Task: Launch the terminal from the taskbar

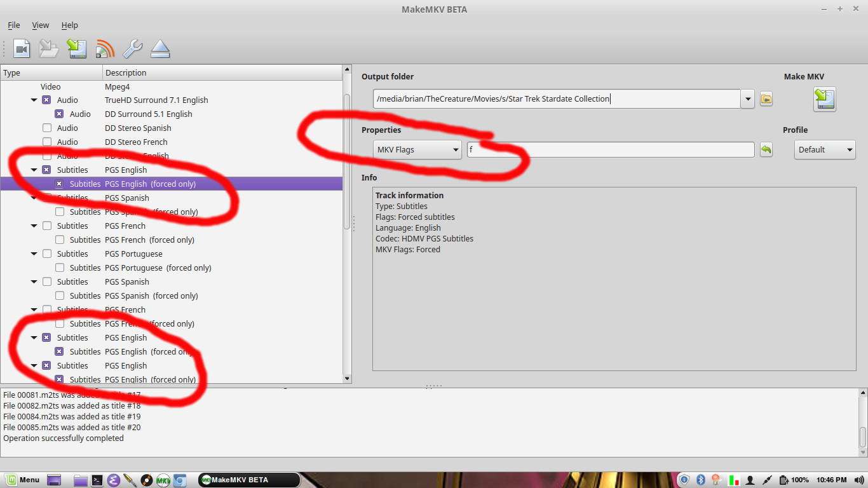Action: (97, 480)
